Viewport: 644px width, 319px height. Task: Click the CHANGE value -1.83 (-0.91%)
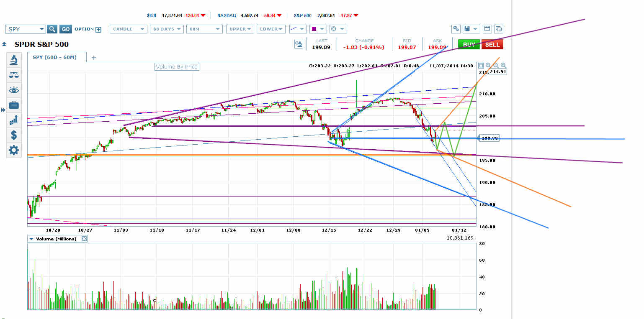tap(364, 47)
